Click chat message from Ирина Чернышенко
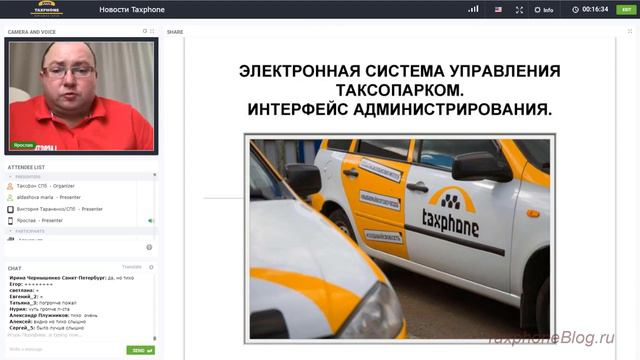 [71, 278]
